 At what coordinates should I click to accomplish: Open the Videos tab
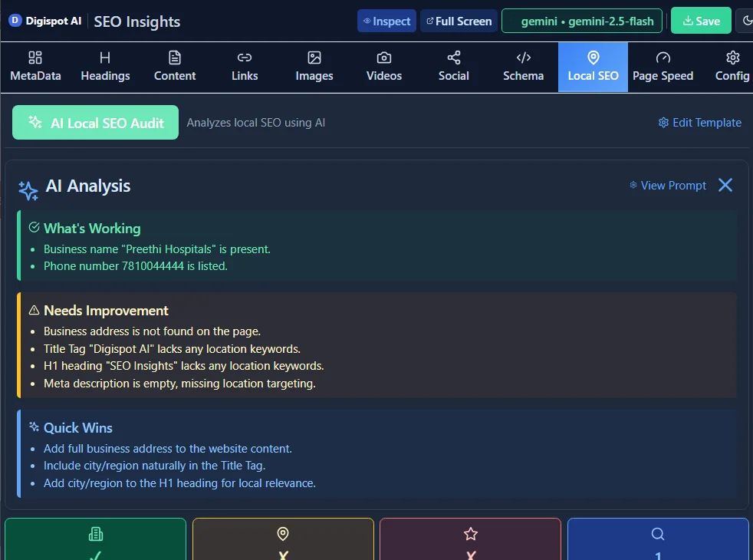pyautogui.click(x=383, y=67)
